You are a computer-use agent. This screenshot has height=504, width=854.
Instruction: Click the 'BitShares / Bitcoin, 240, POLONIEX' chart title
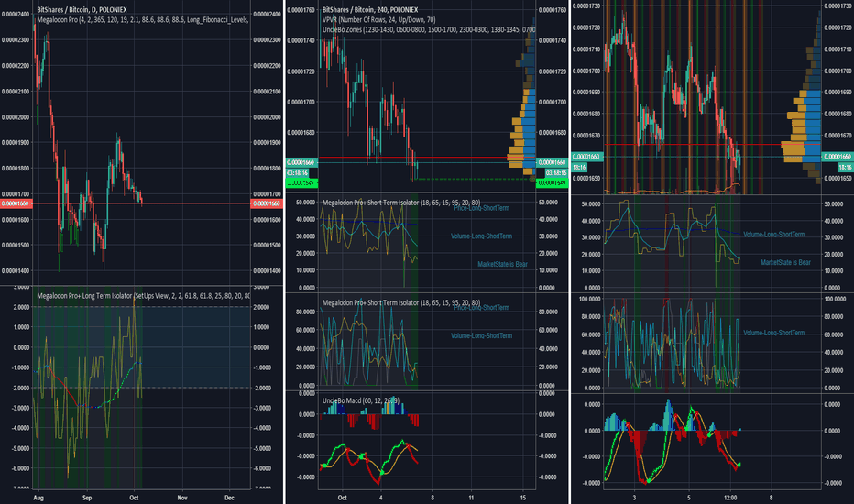370,10
